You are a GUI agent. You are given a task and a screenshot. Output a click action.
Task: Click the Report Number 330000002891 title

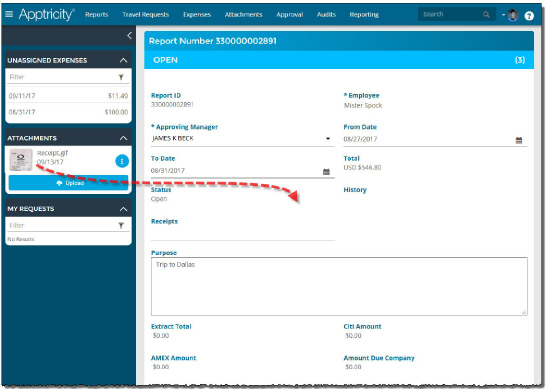(212, 41)
